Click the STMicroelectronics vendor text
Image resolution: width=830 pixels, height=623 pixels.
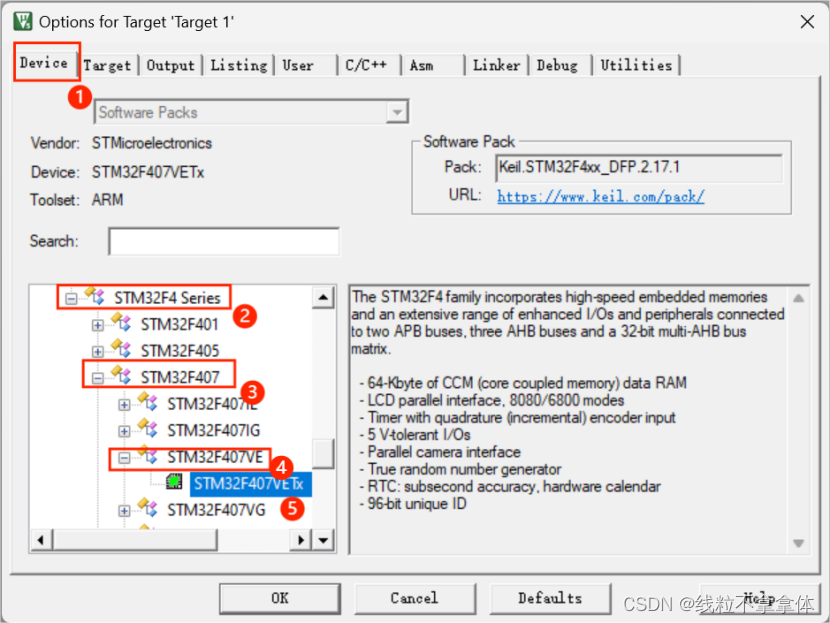click(x=152, y=143)
